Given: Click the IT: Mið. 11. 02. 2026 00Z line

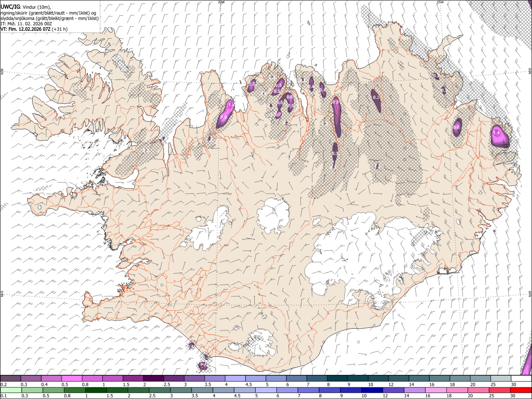Looking at the screenshot, I should [26, 24].
